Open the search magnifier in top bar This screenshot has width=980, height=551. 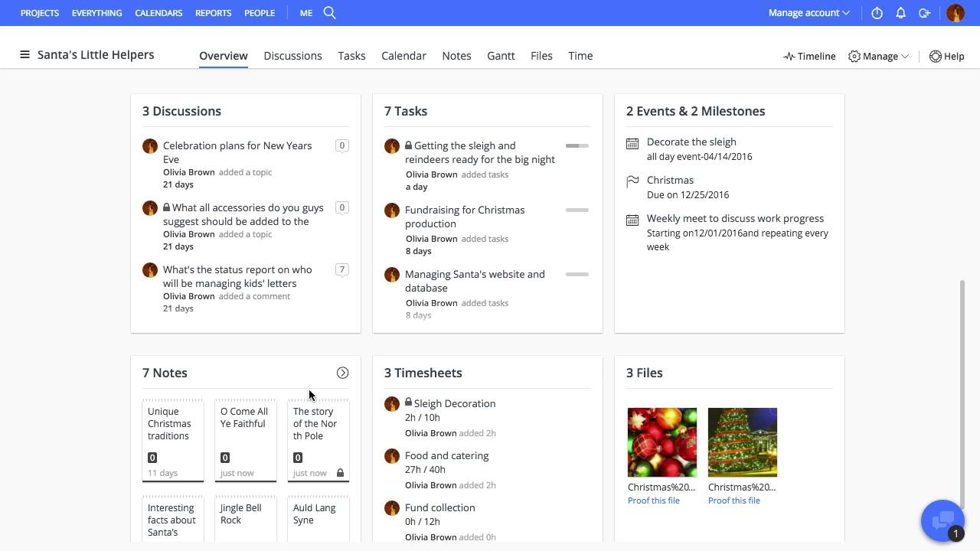(x=330, y=13)
